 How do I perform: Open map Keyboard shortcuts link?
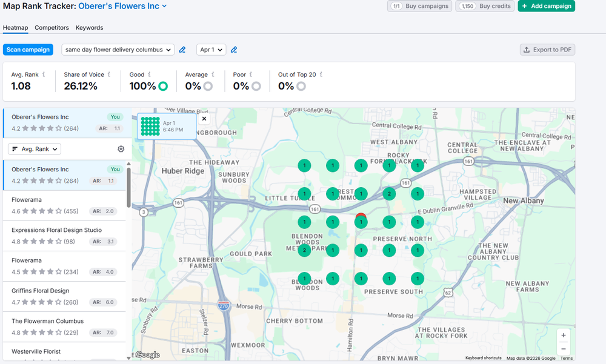pyautogui.click(x=483, y=358)
